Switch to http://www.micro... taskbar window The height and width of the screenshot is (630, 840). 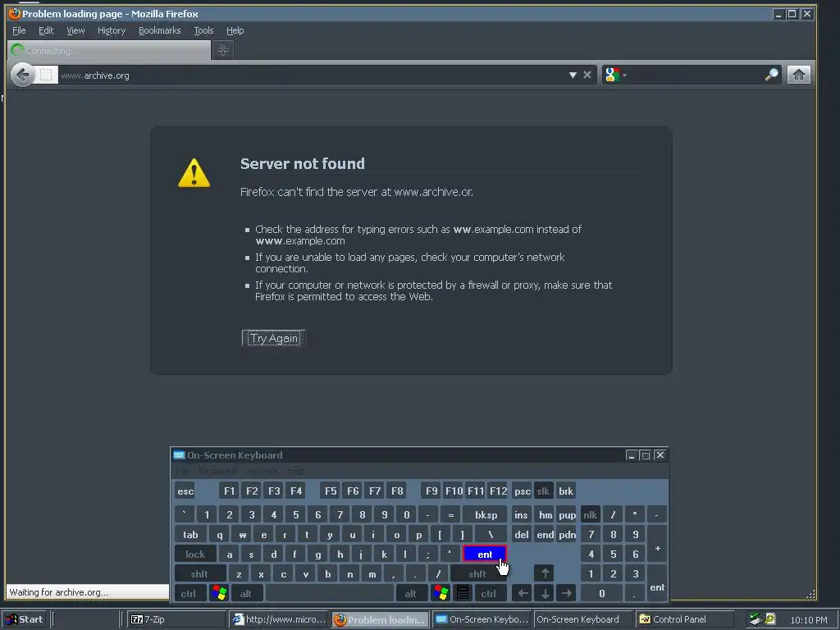pos(279,619)
